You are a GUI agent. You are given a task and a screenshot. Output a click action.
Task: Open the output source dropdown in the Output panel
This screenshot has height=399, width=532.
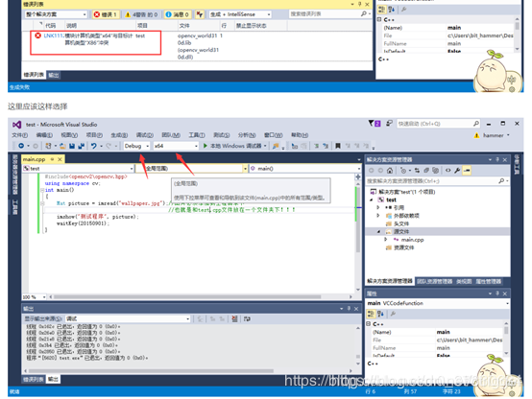pos(127,318)
